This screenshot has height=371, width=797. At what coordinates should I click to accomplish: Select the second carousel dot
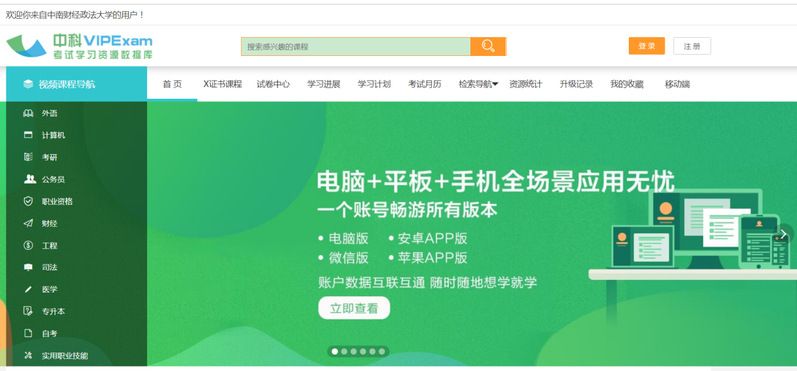[x=344, y=351]
